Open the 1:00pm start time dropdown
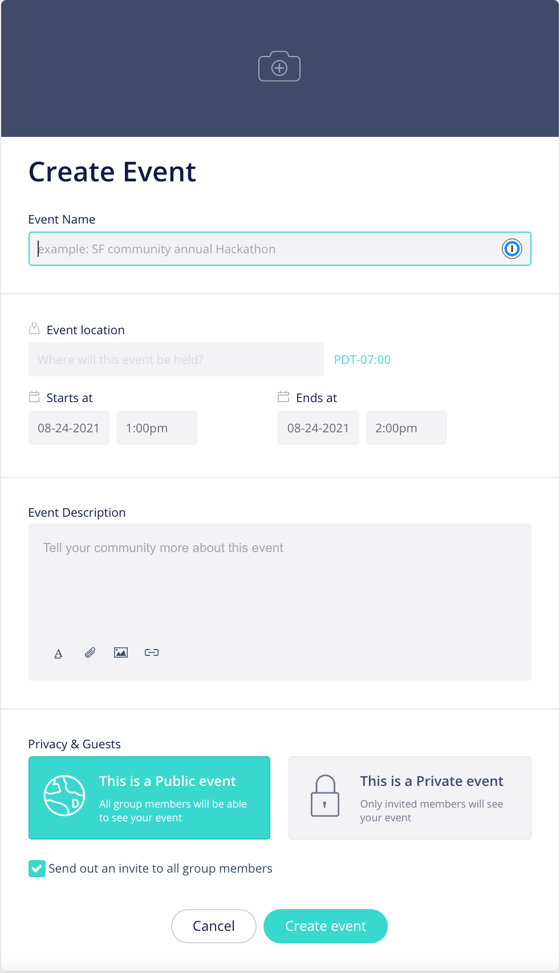This screenshot has height=973, width=560. [x=157, y=428]
